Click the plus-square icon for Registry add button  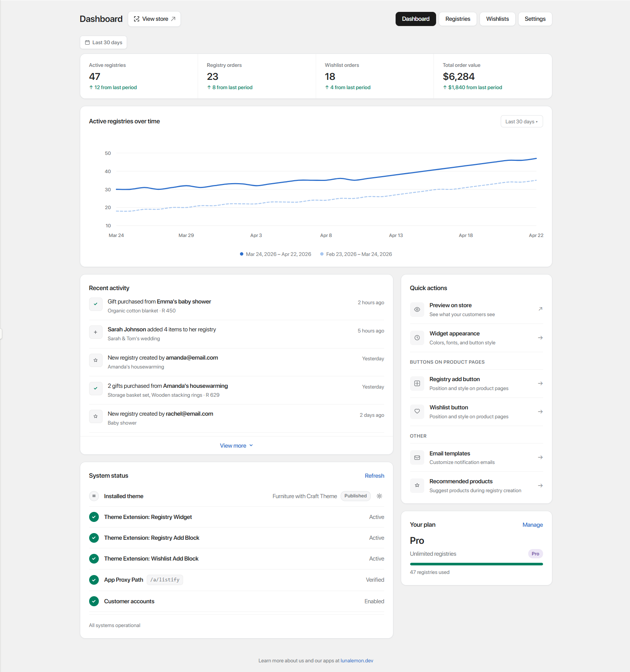tap(417, 383)
